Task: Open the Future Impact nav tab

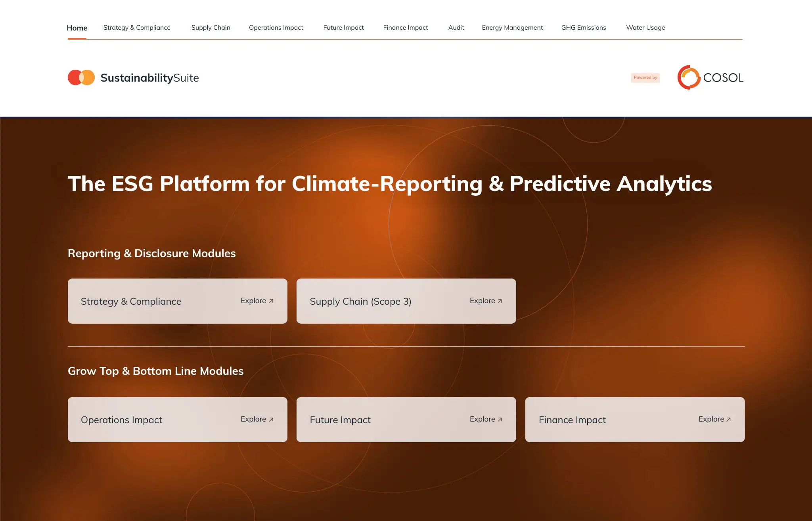Action: [x=343, y=28]
